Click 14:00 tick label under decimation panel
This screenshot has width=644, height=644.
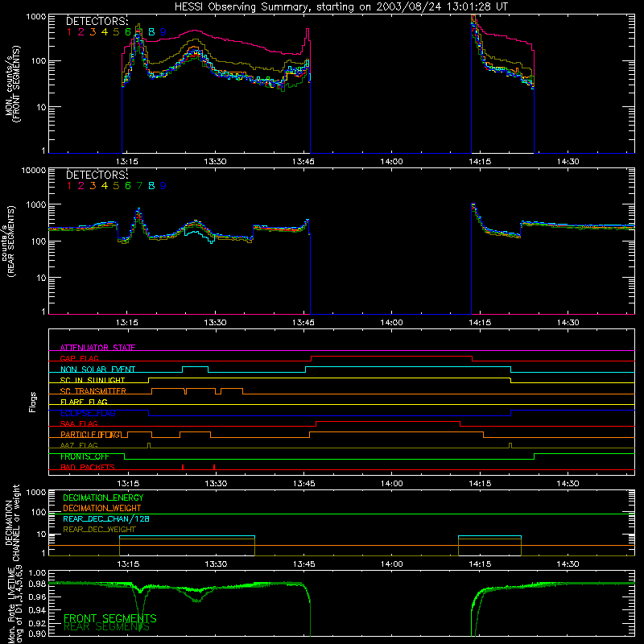click(392, 564)
